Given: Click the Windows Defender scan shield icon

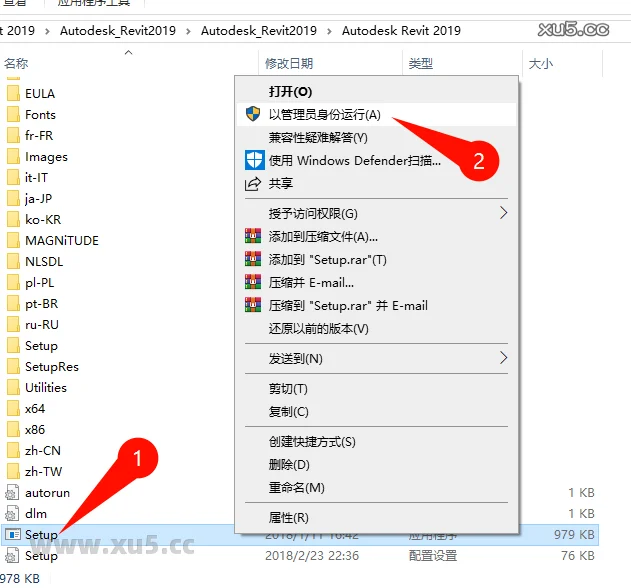Looking at the screenshot, I should point(253,160).
